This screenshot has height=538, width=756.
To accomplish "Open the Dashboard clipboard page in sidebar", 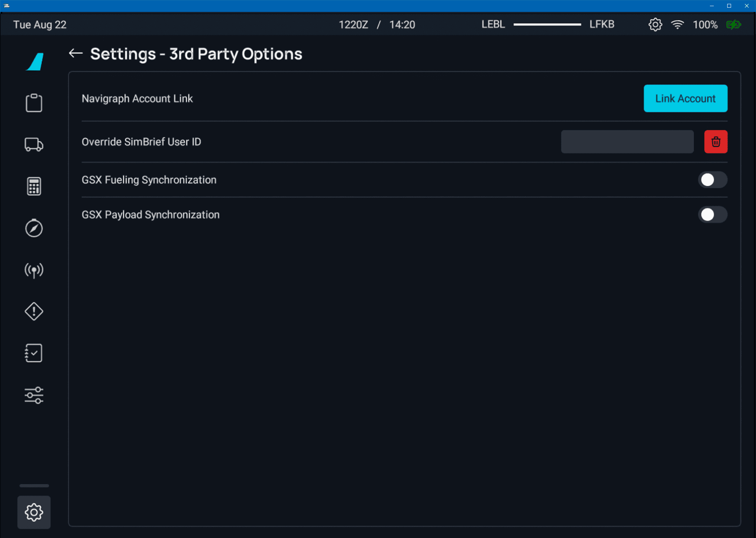I will click(x=34, y=103).
